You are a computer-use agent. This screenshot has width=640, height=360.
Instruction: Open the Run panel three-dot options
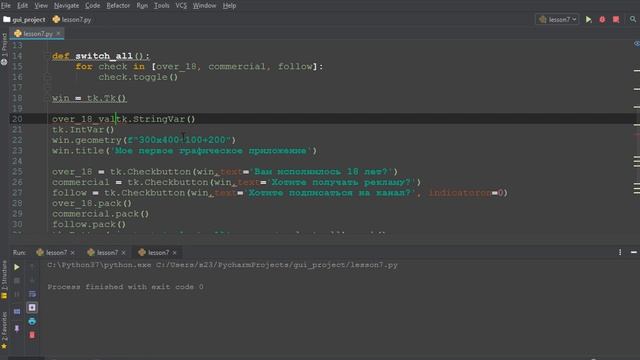point(620,253)
